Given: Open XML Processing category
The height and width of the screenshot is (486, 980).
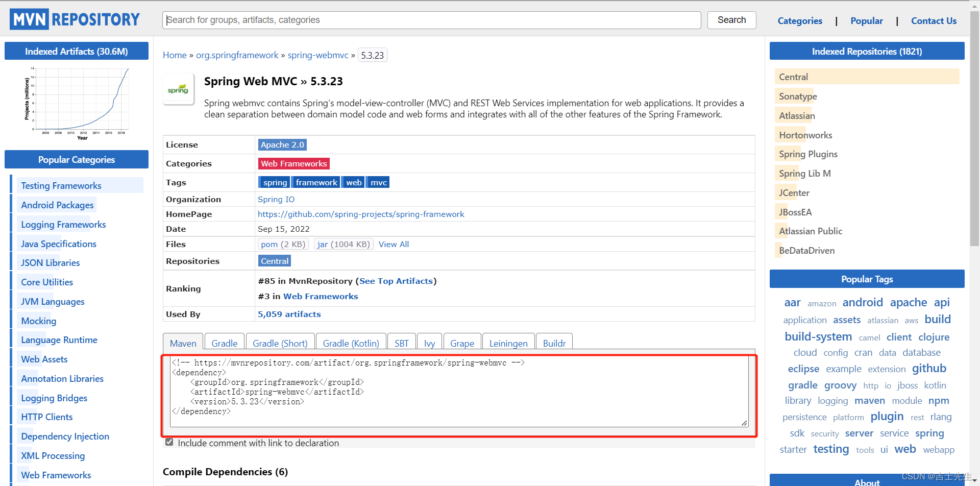Looking at the screenshot, I should 53,456.
